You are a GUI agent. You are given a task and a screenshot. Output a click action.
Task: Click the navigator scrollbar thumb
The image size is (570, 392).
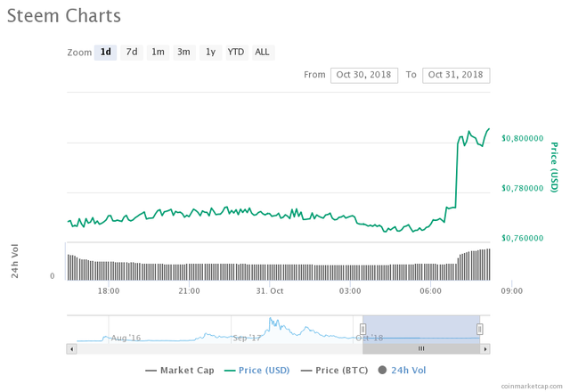click(x=421, y=349)
